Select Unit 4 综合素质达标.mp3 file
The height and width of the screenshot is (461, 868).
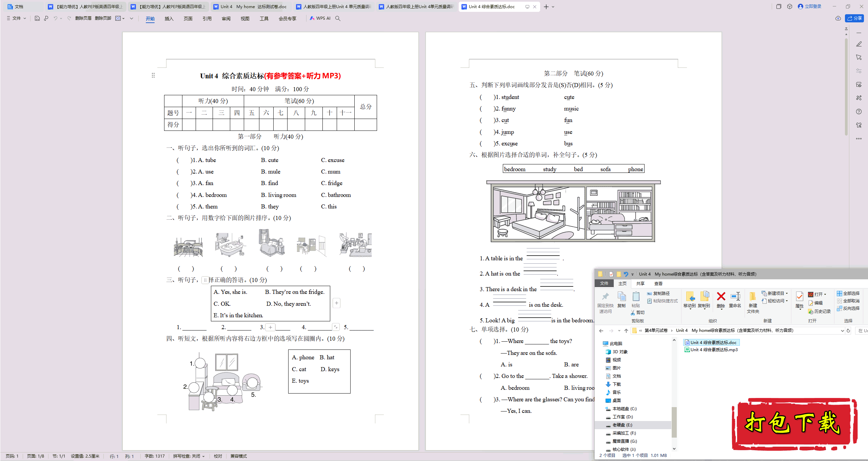pos(711,350)
